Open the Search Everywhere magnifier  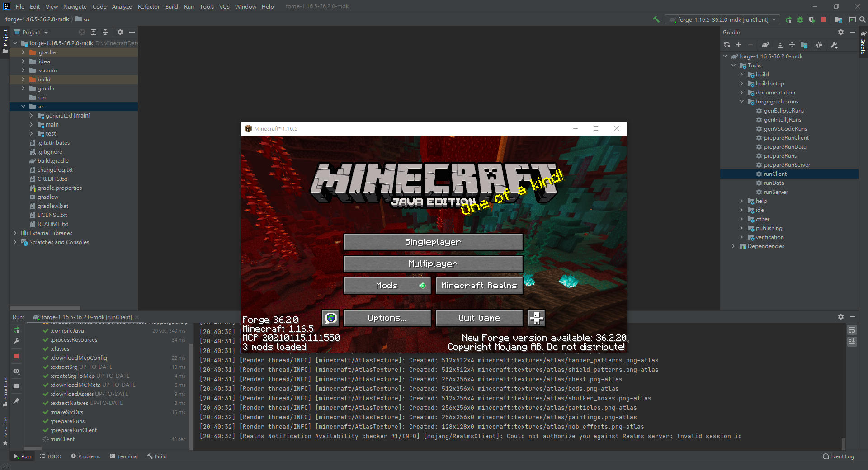tap(863, 19)
